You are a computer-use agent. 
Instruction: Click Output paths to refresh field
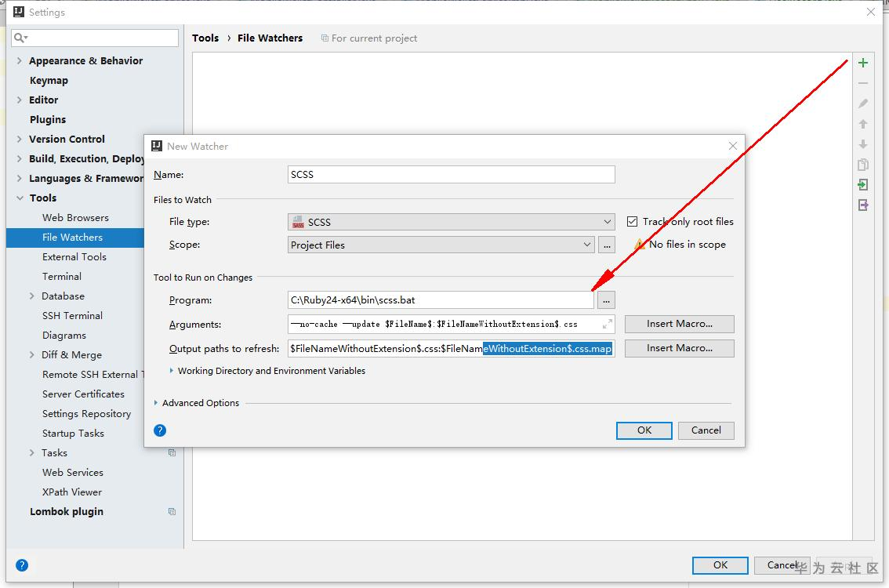click(x=452, y=348)
